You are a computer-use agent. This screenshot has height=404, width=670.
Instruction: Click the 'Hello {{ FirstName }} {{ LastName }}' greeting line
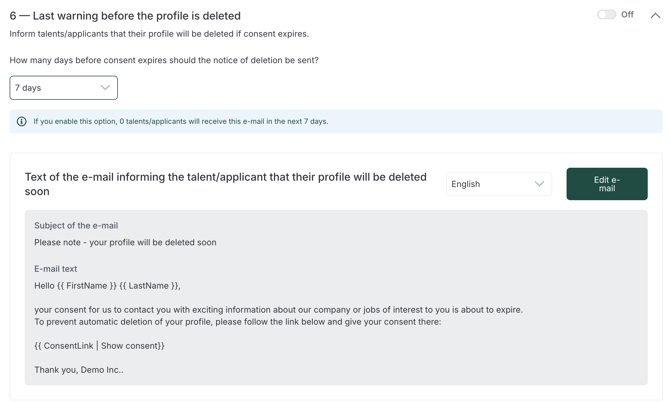107,286
